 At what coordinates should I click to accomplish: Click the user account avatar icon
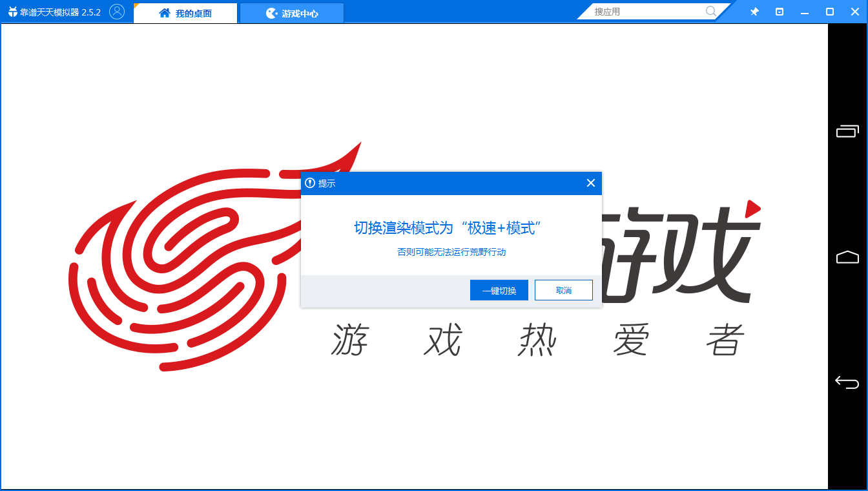[117, 12]
